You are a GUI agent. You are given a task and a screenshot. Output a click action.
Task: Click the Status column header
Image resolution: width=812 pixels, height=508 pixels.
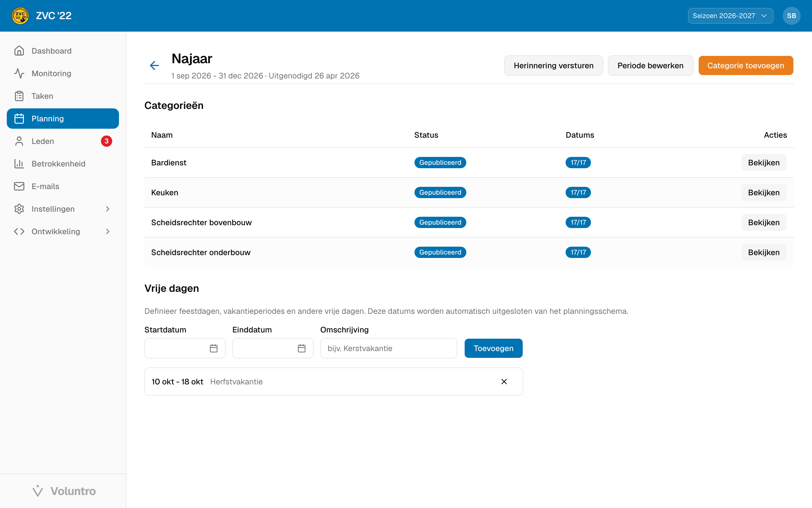coord(426,135)
